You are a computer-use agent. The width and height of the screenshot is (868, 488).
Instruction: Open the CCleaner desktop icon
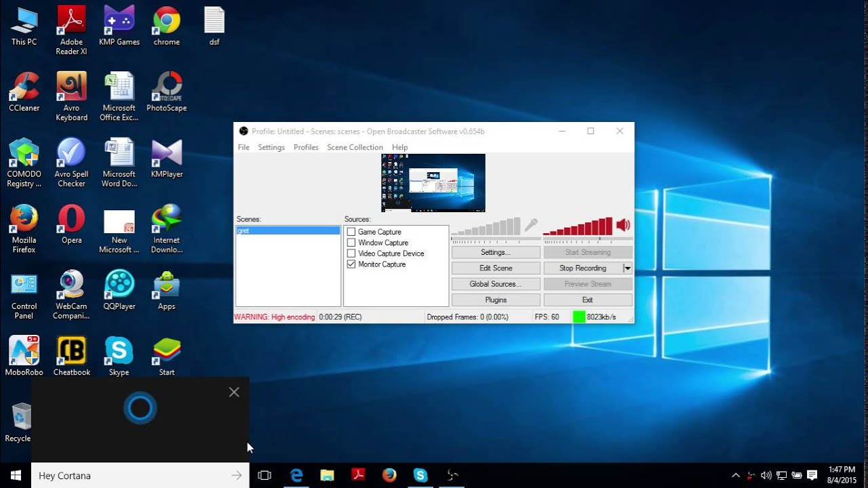[24, 91]
